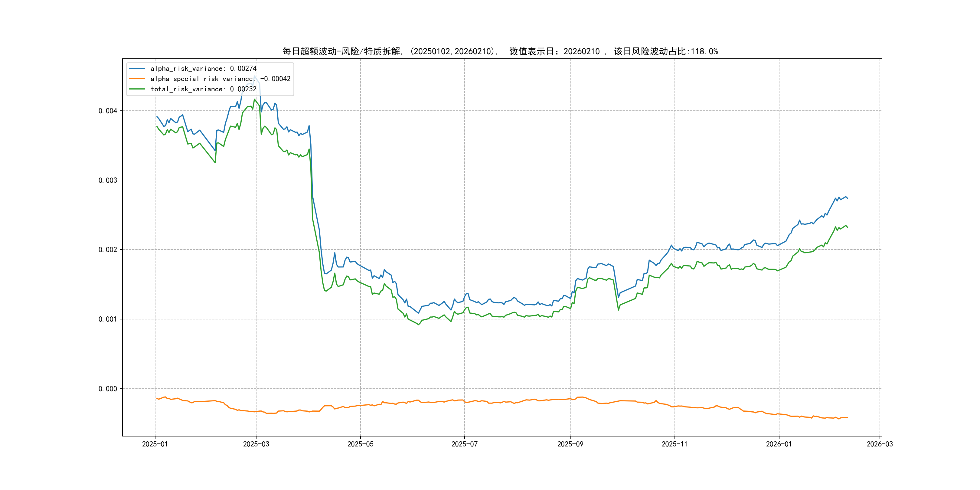Click the 0.003 y-axis tick label
Image resolution: width=980 pixels, height=490 pixels.
[x=108, y=180]
